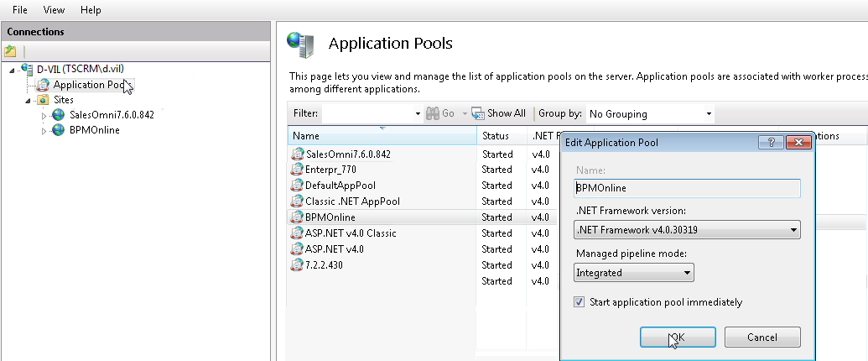
Task: Click the 7.2.2.430 pool icon
Action: (x=298, y=265)
